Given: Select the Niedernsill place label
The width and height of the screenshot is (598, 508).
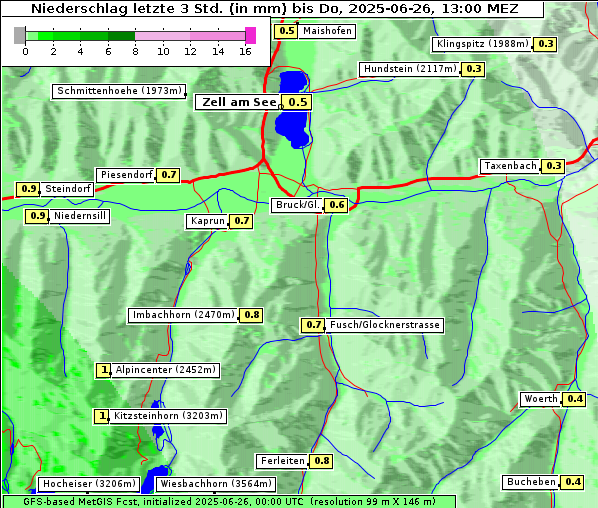Looking at the screenshot, I should click(x=80, y=216).
